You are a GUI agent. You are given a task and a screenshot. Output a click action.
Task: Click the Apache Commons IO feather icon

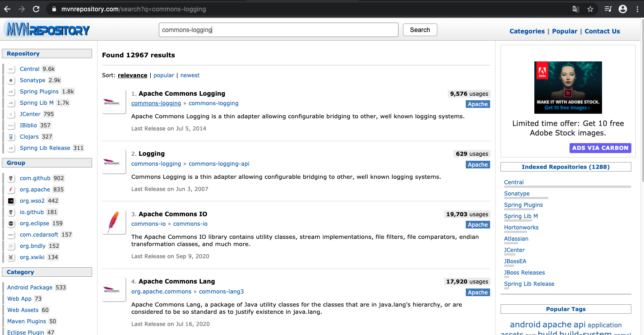click(x=114, y=222)
